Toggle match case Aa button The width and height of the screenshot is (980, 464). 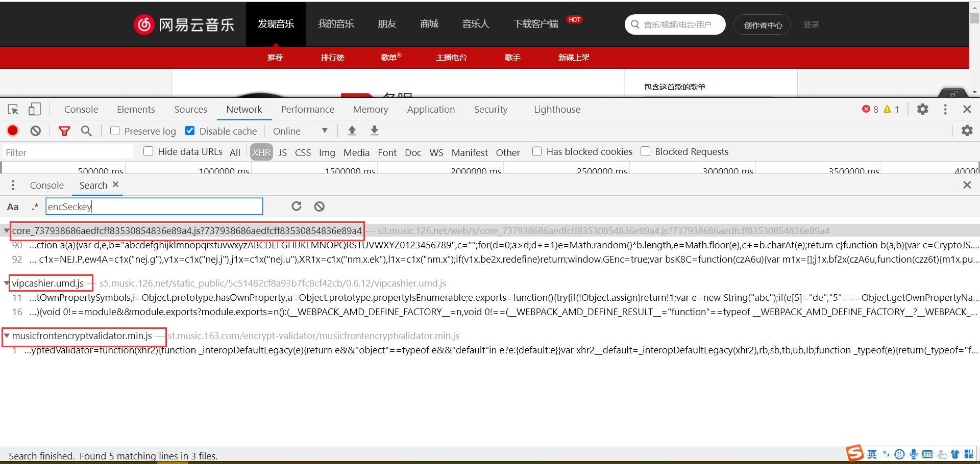click(x=13, y=207)
